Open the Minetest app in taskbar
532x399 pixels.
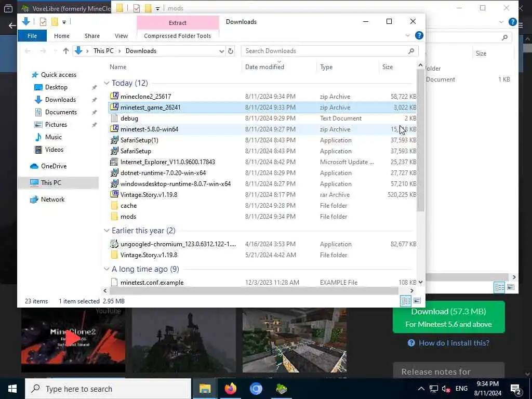tap(281, 389)
